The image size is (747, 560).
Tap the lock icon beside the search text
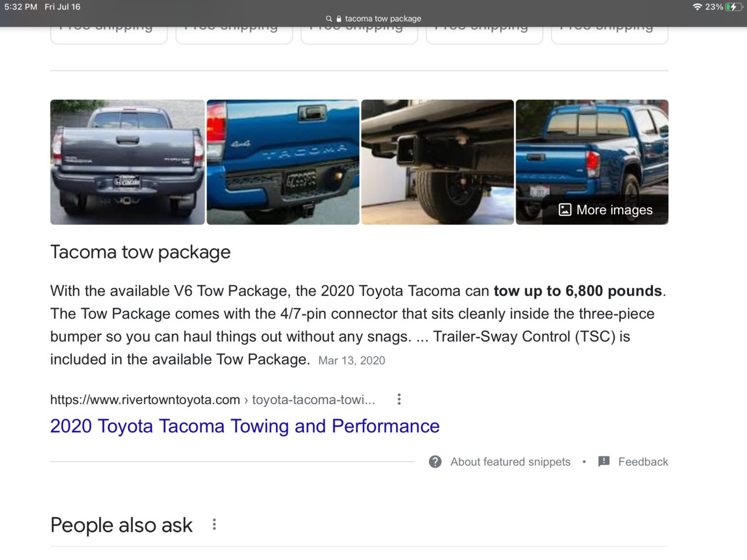[339, 19]
